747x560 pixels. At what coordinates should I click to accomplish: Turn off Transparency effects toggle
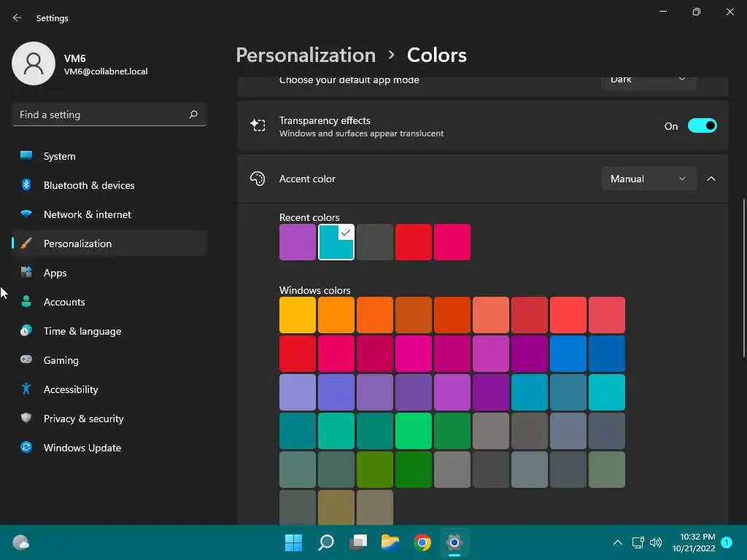703,125
